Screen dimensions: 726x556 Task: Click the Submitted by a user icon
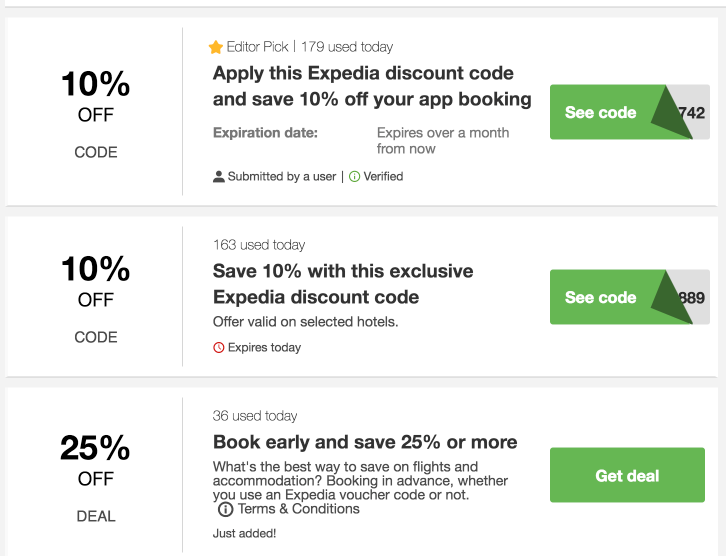point(219,177)
